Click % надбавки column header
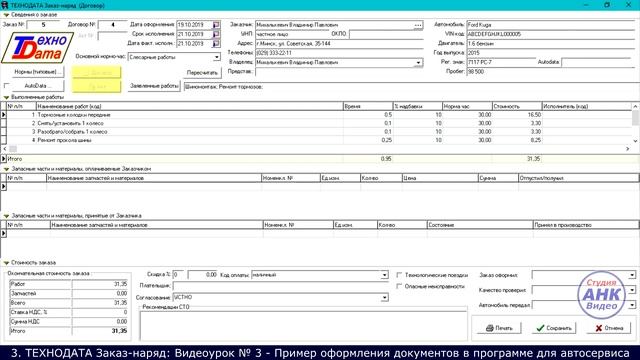This screenshot has width=640, height=360. pyautogui.click(x=417, y=106)
